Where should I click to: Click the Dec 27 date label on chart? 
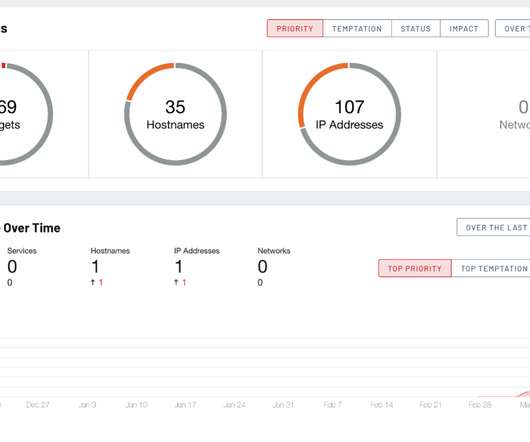point(38,404)
